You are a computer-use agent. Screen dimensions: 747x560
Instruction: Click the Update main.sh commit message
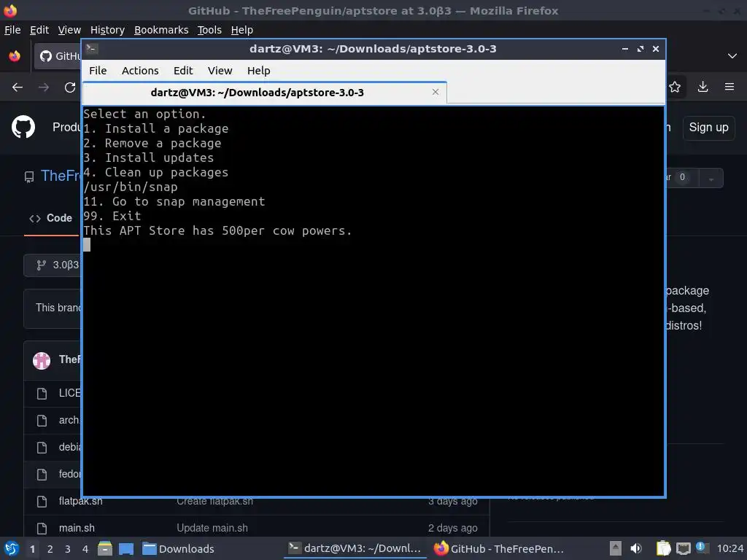coord(212,528)
